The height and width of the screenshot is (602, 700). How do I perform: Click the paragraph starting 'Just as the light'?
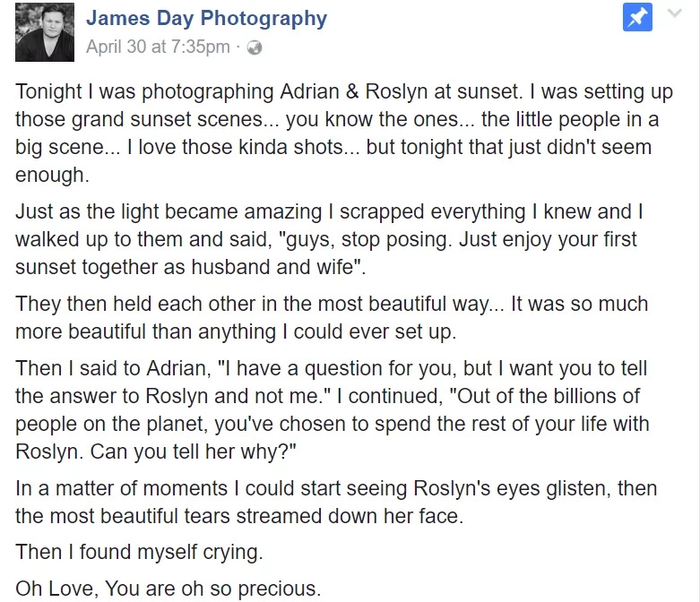[329, 239]
